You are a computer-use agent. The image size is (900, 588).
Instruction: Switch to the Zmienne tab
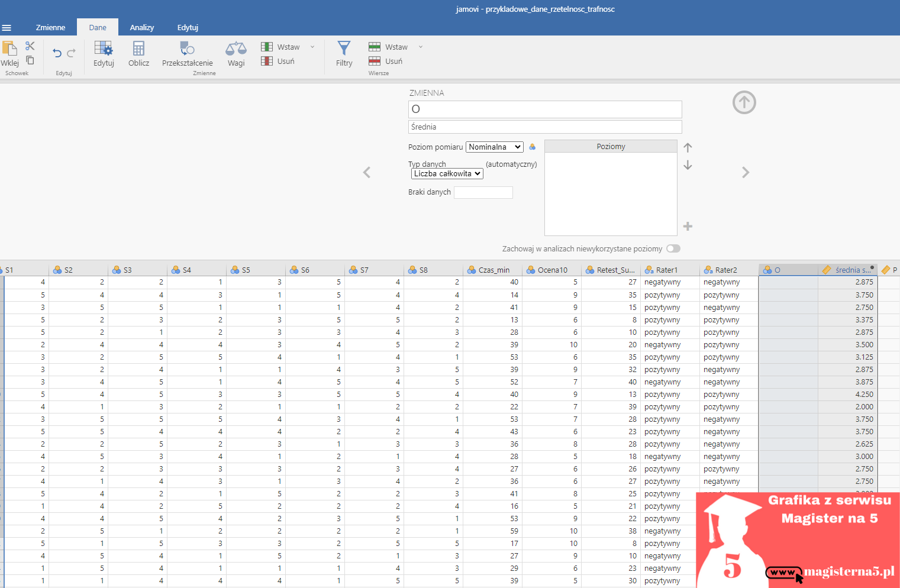[x=50, y=28]
